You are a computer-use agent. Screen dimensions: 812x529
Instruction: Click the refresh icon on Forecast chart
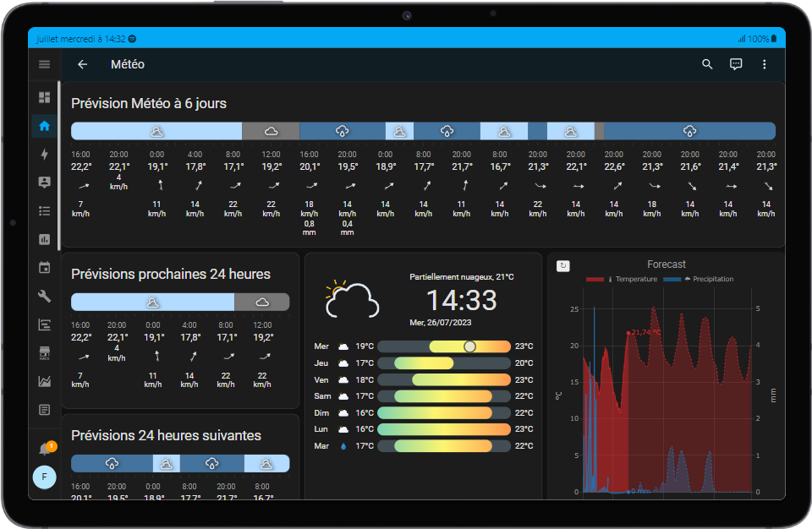tap(563, 265)
